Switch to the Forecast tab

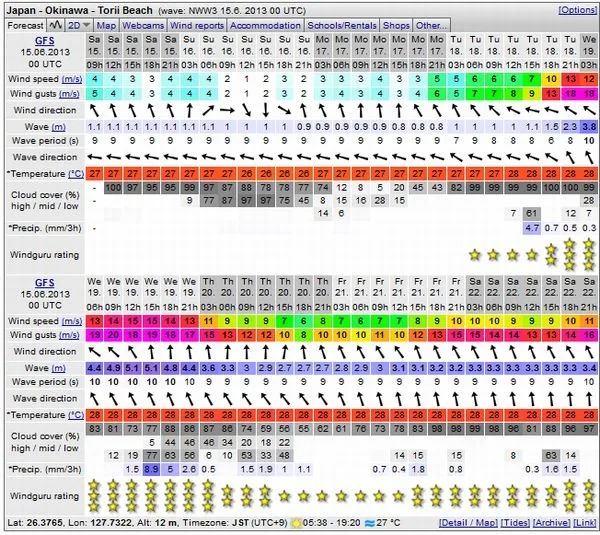(25, 26)
